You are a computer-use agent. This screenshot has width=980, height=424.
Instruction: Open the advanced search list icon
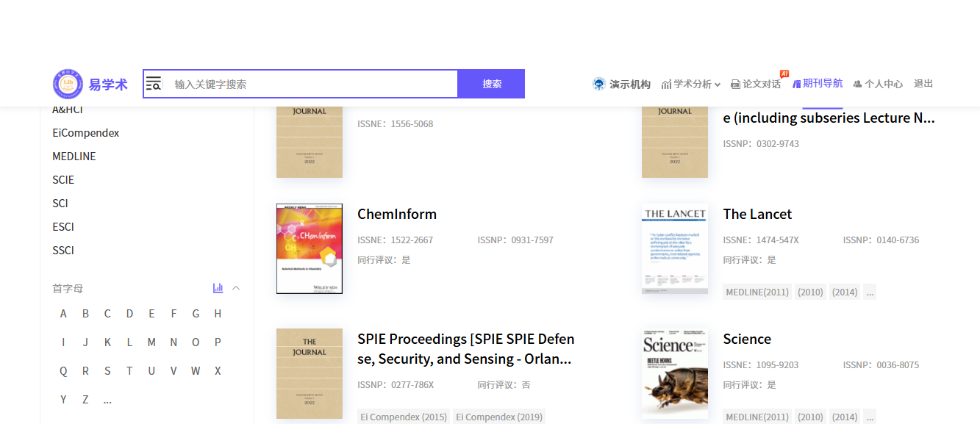coord(154,84)
